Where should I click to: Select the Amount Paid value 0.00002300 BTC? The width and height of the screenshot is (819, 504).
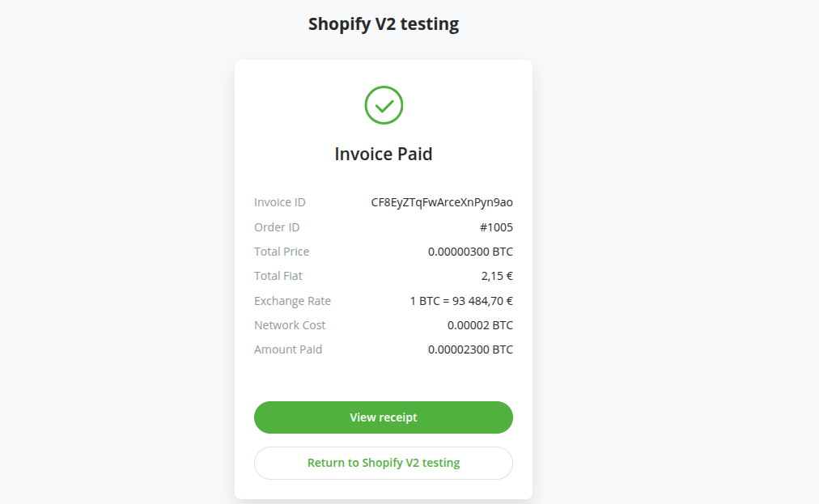pos(470,349)
